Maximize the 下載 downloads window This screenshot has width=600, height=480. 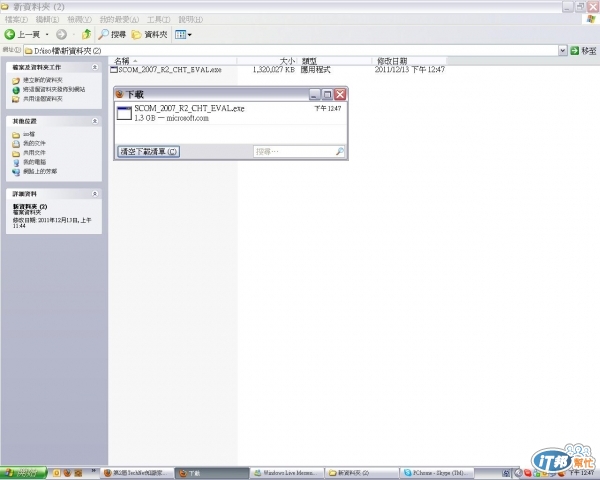(x=327, y=94)
